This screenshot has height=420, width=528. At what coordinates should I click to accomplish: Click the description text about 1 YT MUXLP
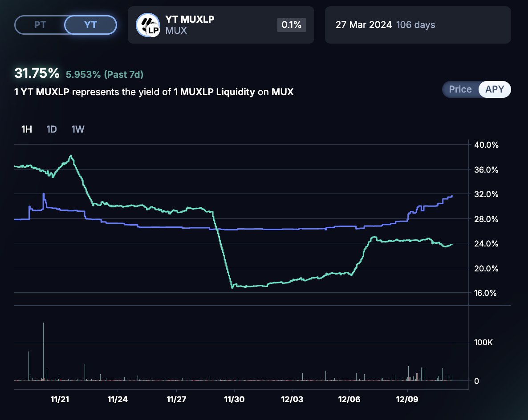154,92
